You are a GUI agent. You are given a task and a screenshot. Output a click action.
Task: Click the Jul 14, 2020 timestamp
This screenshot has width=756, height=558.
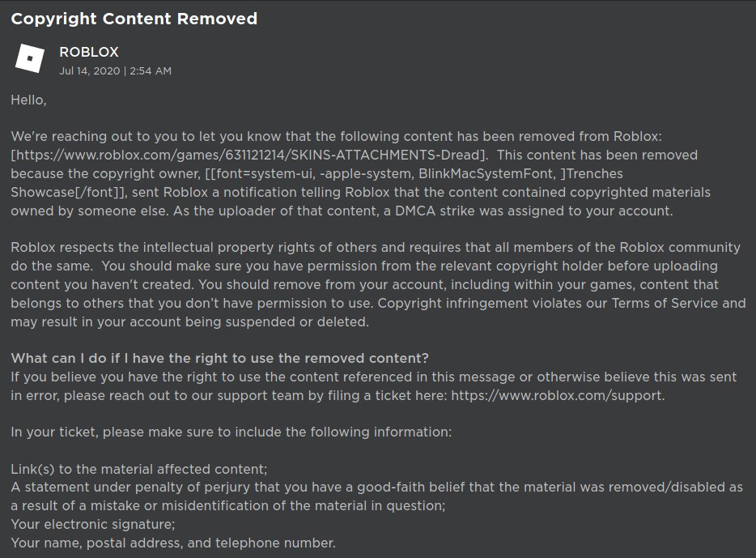point(115,71)
